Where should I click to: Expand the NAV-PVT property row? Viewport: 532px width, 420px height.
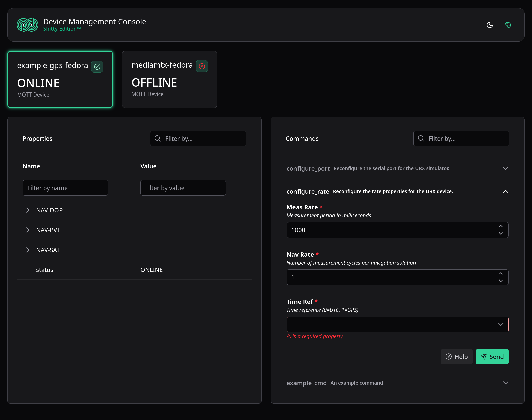click(x=28, y=230)
